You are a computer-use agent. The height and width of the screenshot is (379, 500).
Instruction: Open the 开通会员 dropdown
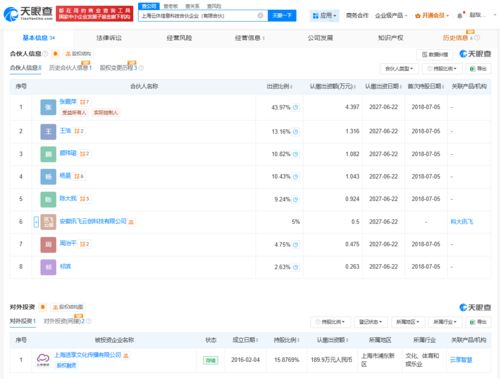[432, 15]
